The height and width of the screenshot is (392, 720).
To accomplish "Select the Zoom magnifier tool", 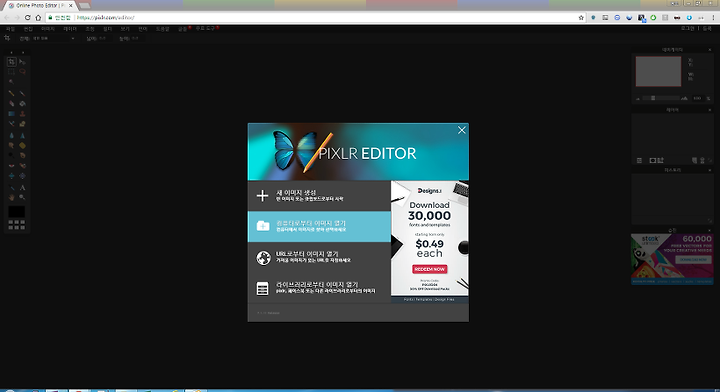I will click(x=22, y=197).
